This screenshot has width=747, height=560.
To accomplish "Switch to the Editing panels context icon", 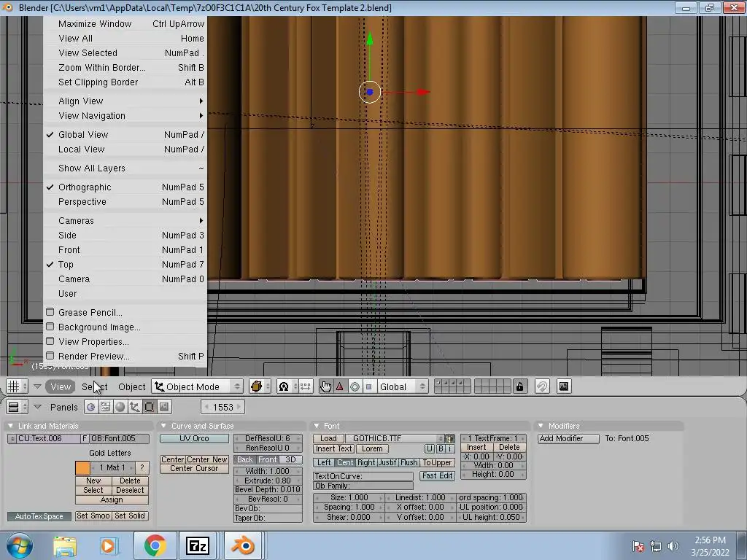I will tap(150, 407).
